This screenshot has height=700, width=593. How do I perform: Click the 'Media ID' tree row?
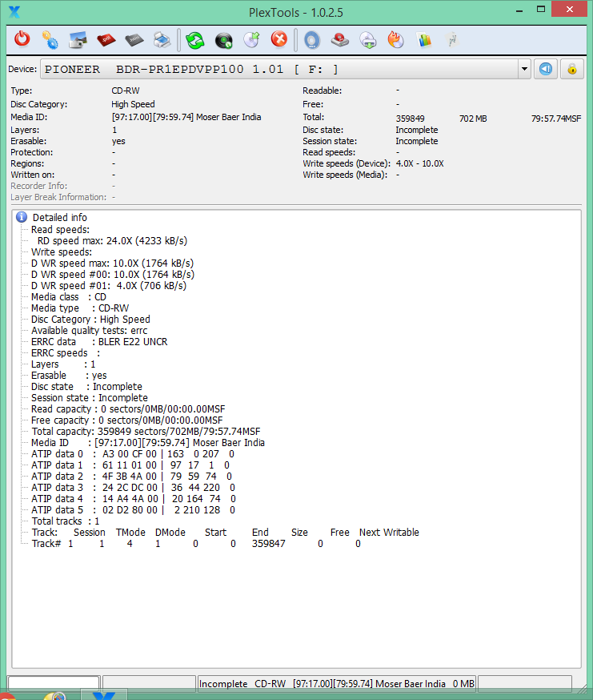148,442
